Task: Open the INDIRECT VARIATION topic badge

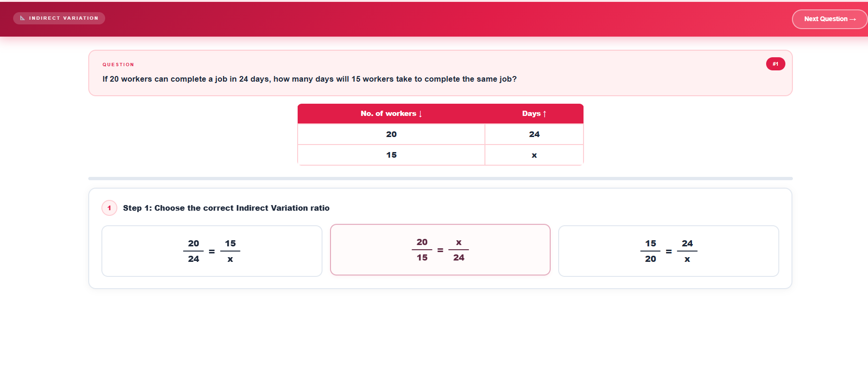Action: [x=59, y=18]
